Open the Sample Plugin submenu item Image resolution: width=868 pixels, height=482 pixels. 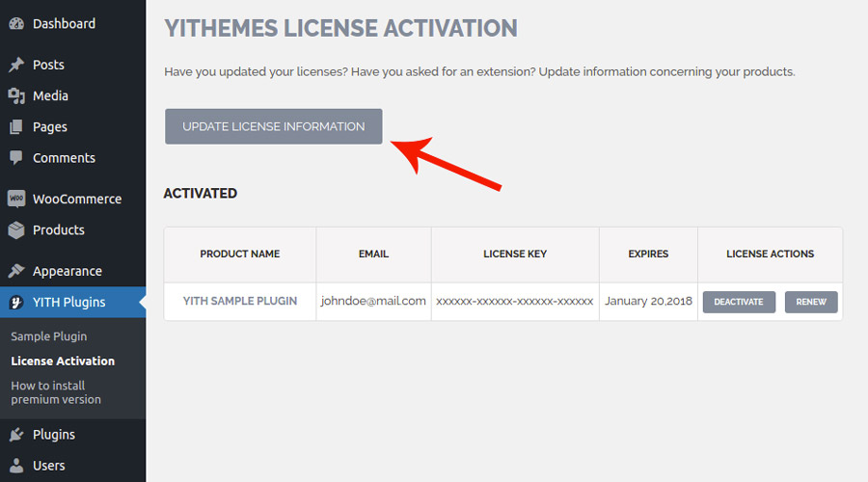pyautogui.click(x=49, y=336)
